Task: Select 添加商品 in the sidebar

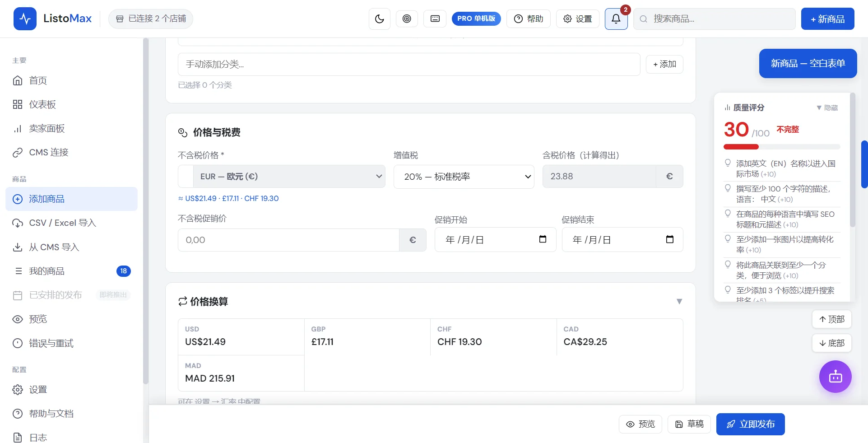Action: point(71,199)
